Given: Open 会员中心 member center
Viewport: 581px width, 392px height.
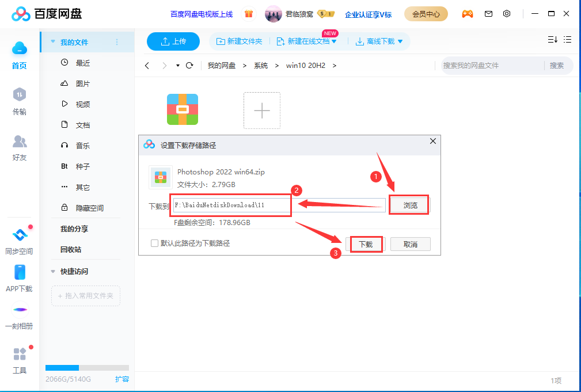Looking at the screenshot, I should pyautogui.click(x=426, y=14).
